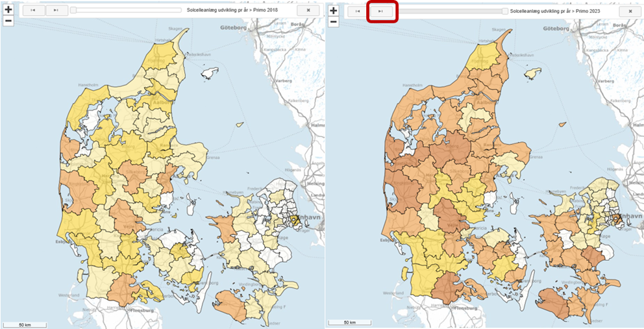Zoom out on the left map

point(8,21)
